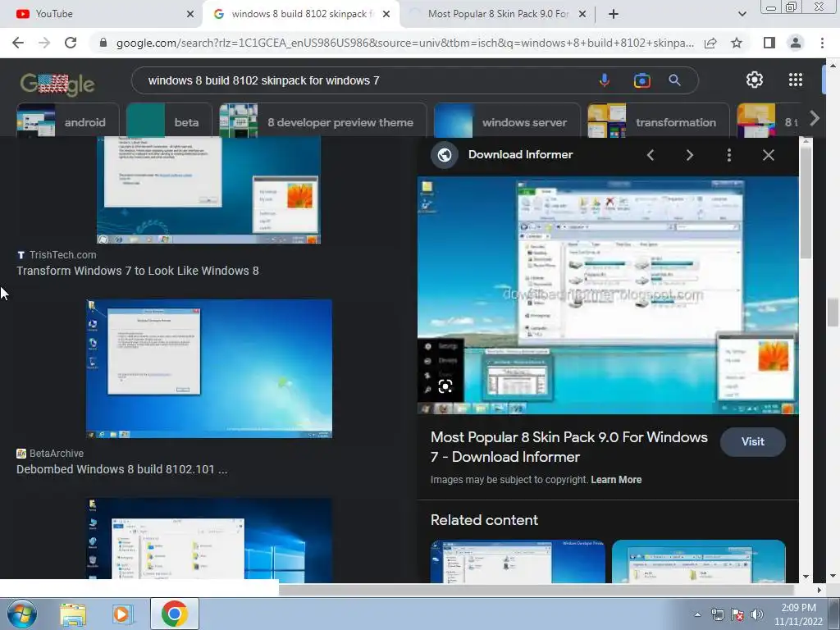Reload the current page
The height and width of the screenshot is (630, 840).
[x=71, y=43]
